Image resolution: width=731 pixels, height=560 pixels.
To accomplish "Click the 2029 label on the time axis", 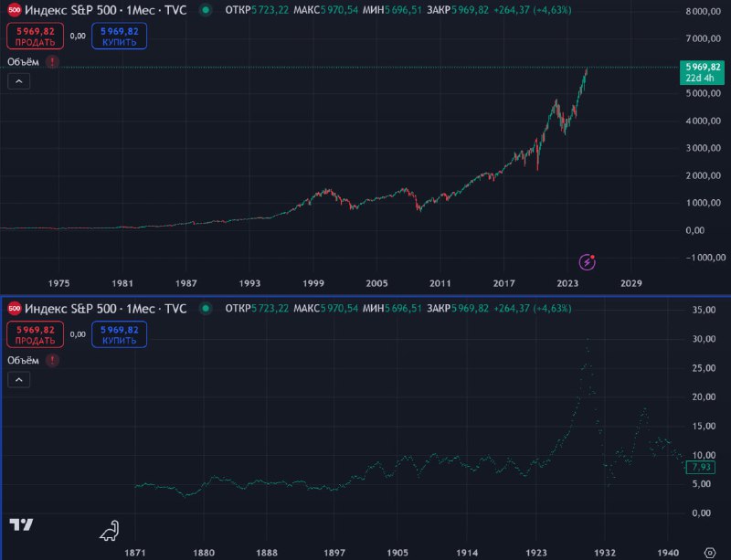I will [631, 283].
